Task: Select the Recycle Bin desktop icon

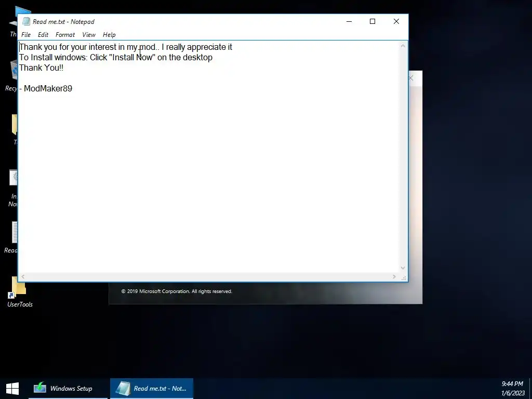Action: 11,76
